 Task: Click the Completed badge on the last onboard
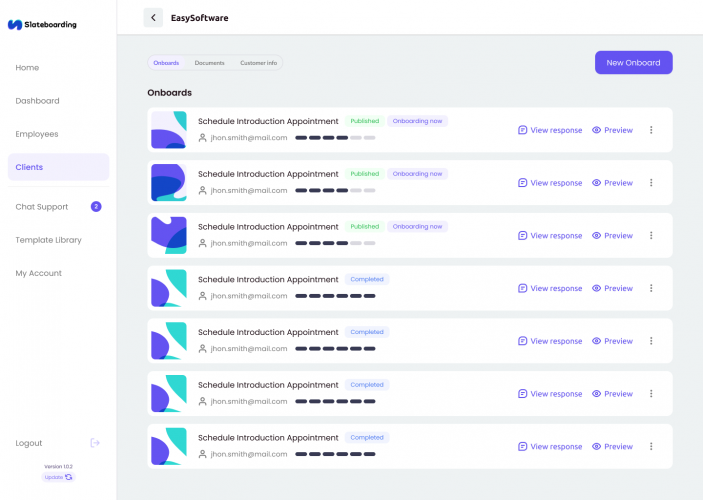[x=367, y=438]
